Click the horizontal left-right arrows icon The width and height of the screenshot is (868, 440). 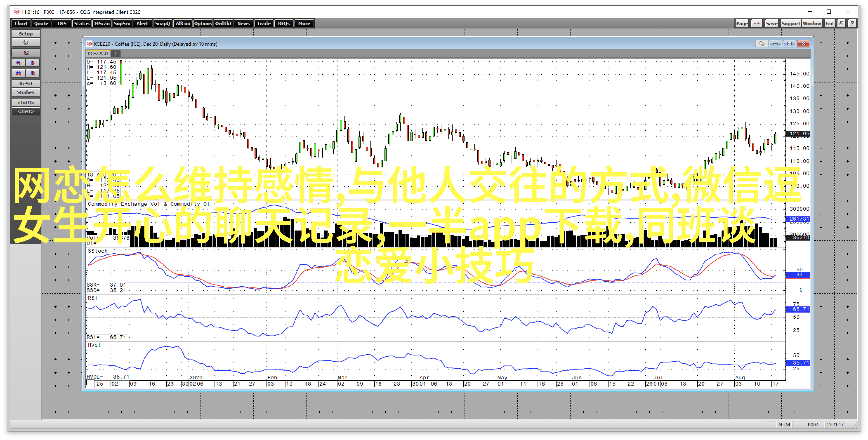point(19,63)
